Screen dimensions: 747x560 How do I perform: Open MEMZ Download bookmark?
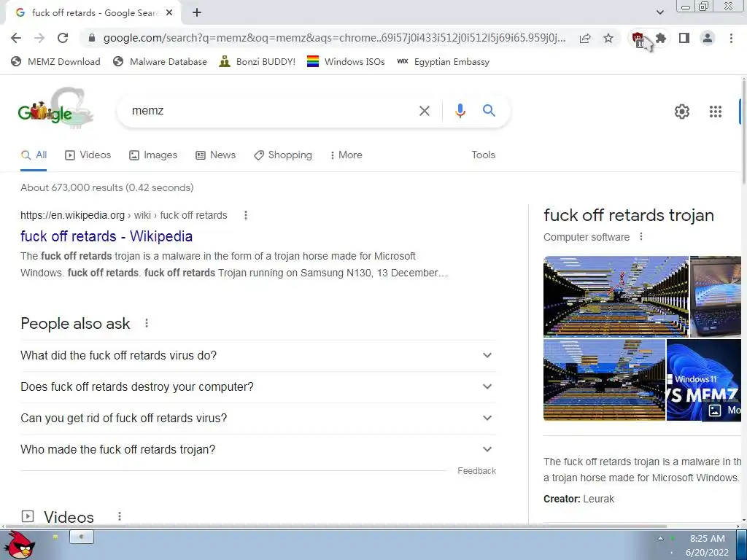pyautogui.click(x=55, y=61)
